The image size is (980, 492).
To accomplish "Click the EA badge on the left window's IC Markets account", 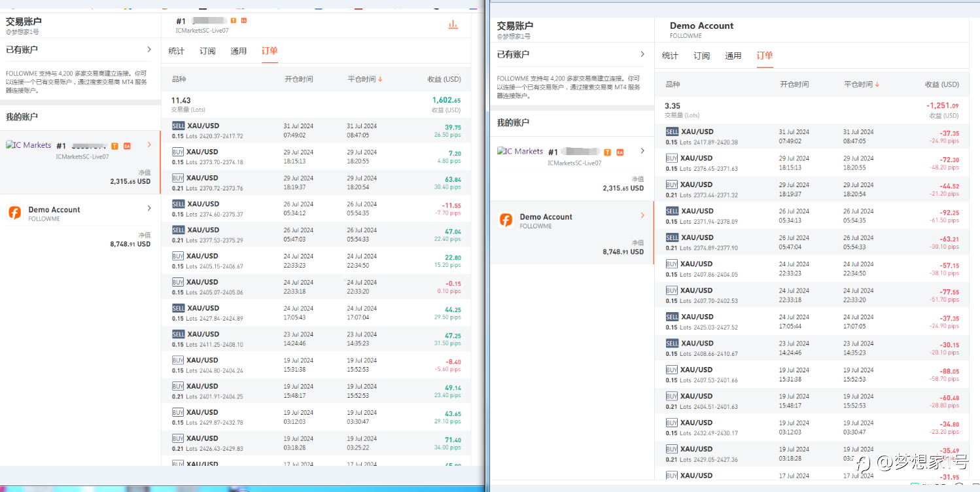I will coord(127,146).
